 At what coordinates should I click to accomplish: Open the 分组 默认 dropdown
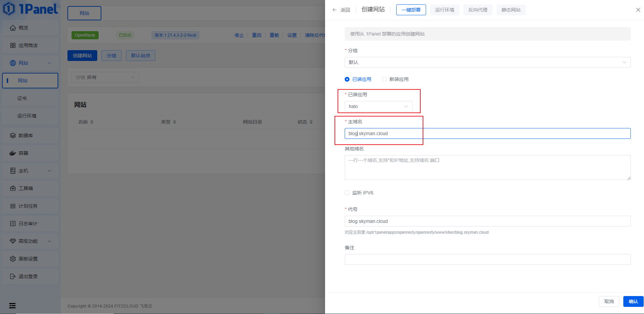tap(487, 62)
